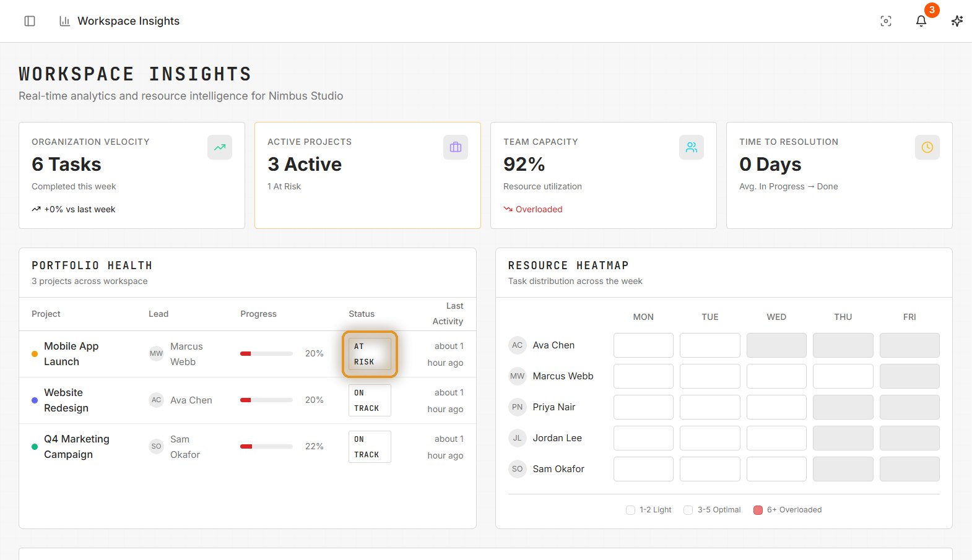Click the Active Projects briefcase icon
This screenshot has width=972, height=560.
click(x=456, y=147)
